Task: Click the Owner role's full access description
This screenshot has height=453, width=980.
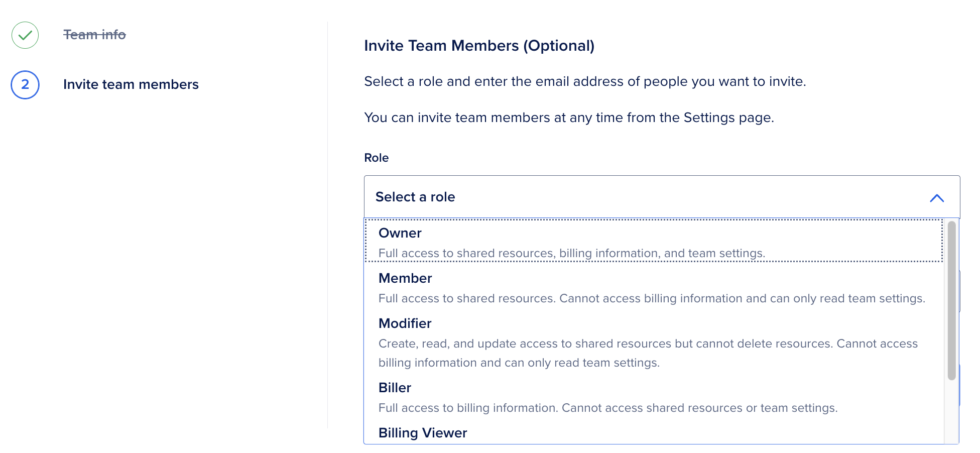Action: [571, 253]
